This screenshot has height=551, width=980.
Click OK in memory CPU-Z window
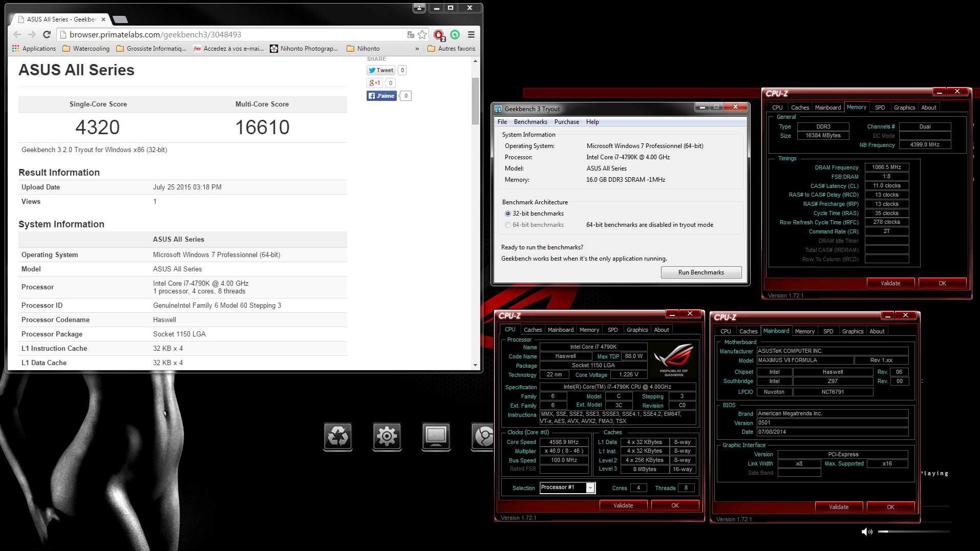[942, 283]
